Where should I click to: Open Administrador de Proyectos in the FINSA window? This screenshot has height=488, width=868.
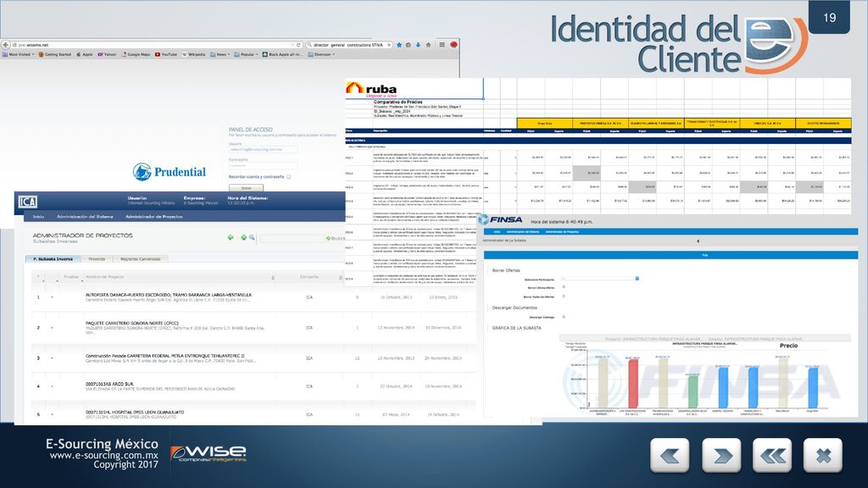[562, 232]
